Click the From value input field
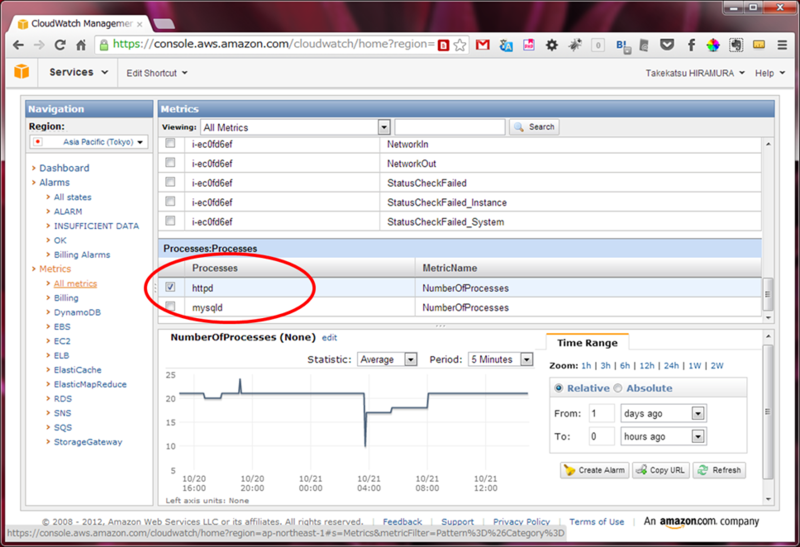The image size is (800, 547). click(602, 413)
